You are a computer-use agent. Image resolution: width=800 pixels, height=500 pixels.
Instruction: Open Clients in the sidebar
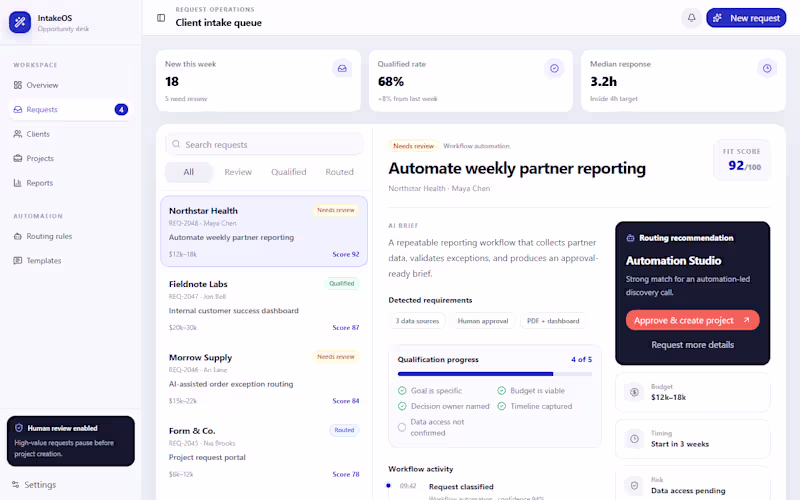click(x=70, y=134)
